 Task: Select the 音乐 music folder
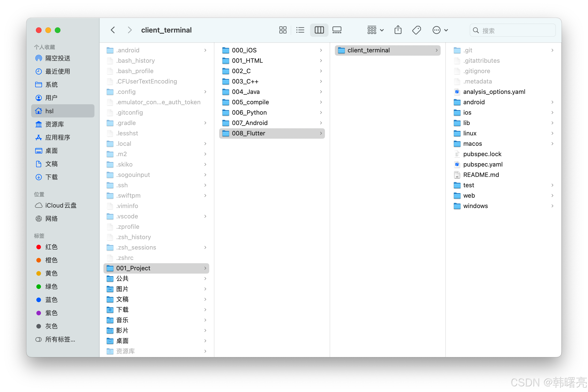click(156, 320)
